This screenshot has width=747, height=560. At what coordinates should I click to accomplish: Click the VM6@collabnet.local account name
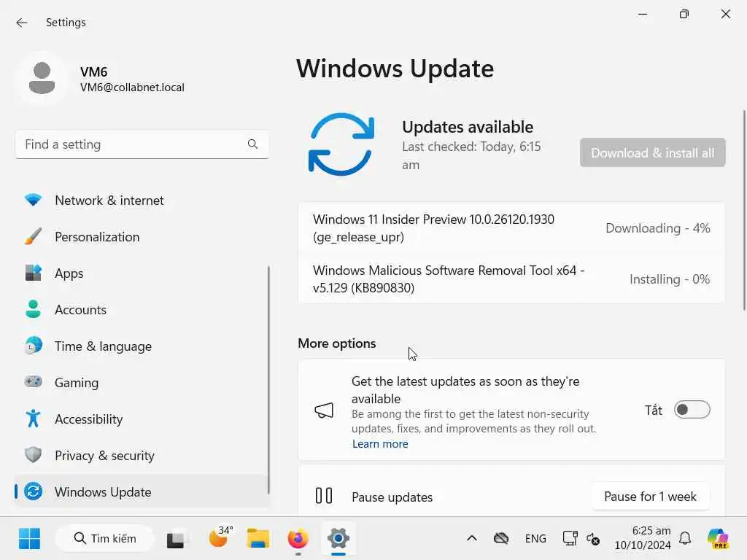coord(132,87)
